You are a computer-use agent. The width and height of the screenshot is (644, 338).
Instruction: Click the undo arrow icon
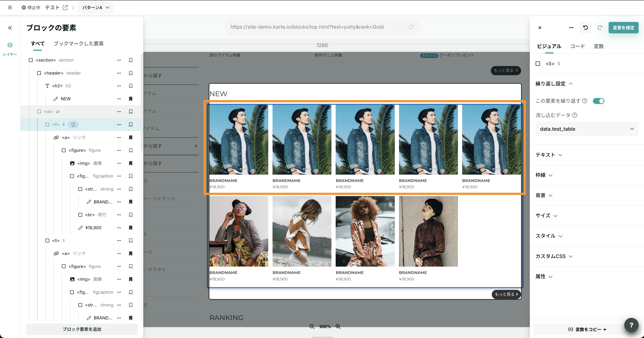[585, 28]
